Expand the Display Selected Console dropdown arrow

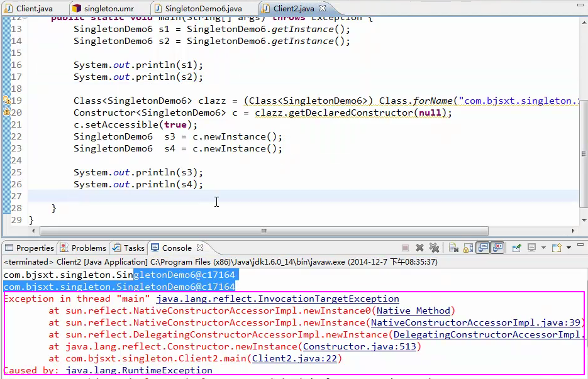coord(543,248)
